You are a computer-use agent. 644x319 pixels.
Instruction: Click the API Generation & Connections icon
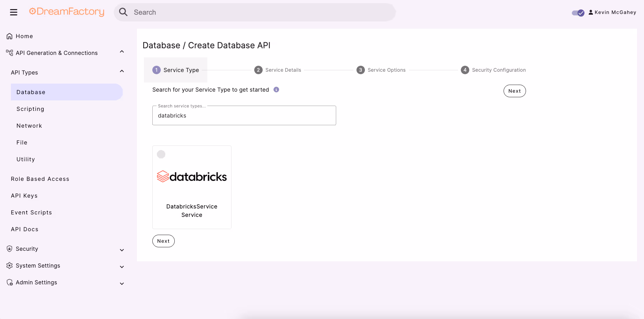pyautogui.click(x=9, y=53)
